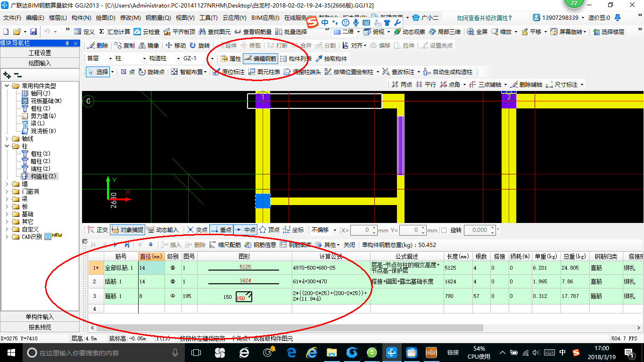Click 查看钢筋量 view rebar quantity
Image resolution: width=644 pixels, height=362 pixels.
tap(253, 32)
